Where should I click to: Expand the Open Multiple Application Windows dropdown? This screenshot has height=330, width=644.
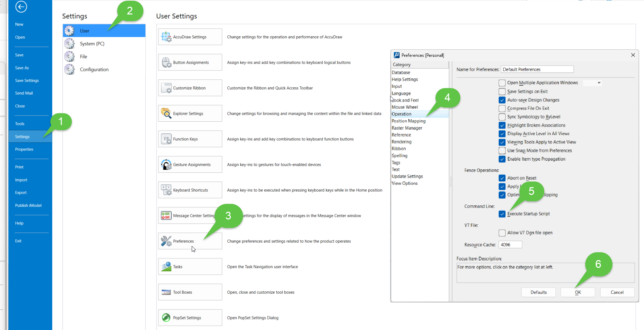click(599, 83)
